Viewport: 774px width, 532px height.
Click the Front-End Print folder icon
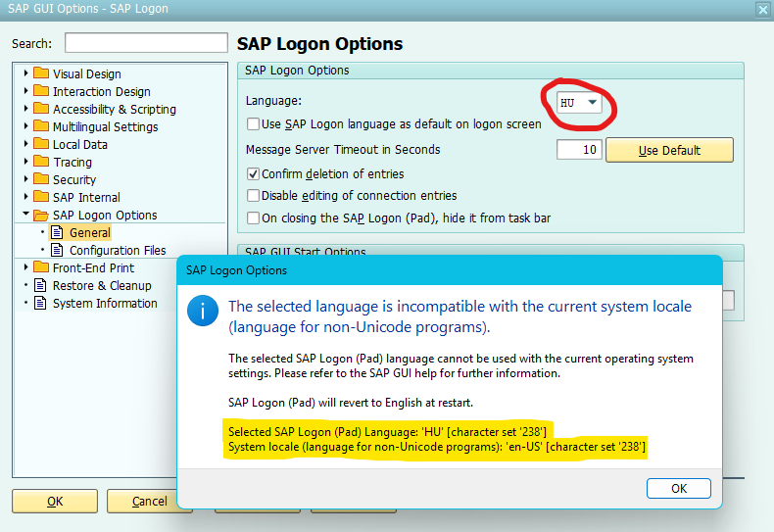point(41,267)
